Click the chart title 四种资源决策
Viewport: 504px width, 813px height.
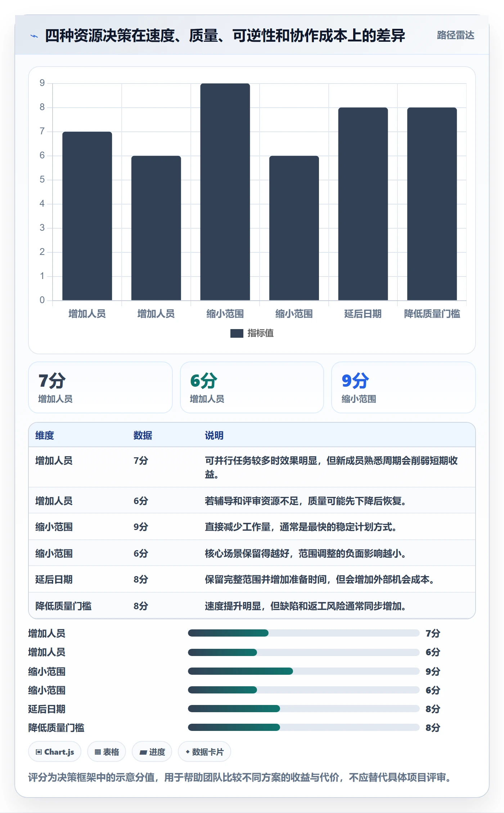pos(225,35)
